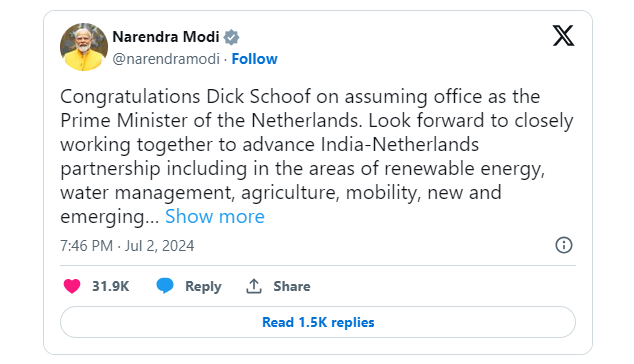Follow the @narendramodi account
Image resolution: width=634 pixels, height=364 pixels.
[254, 59]
